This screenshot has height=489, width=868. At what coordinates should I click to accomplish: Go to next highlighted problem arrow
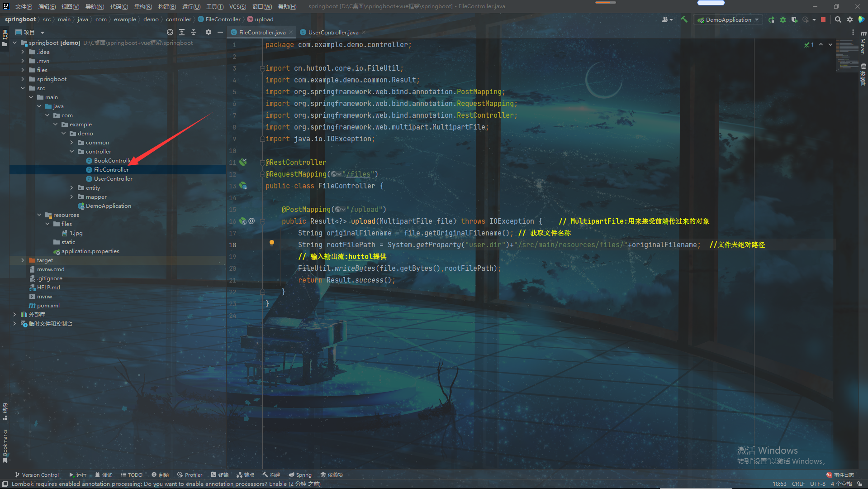coord(830,44)
